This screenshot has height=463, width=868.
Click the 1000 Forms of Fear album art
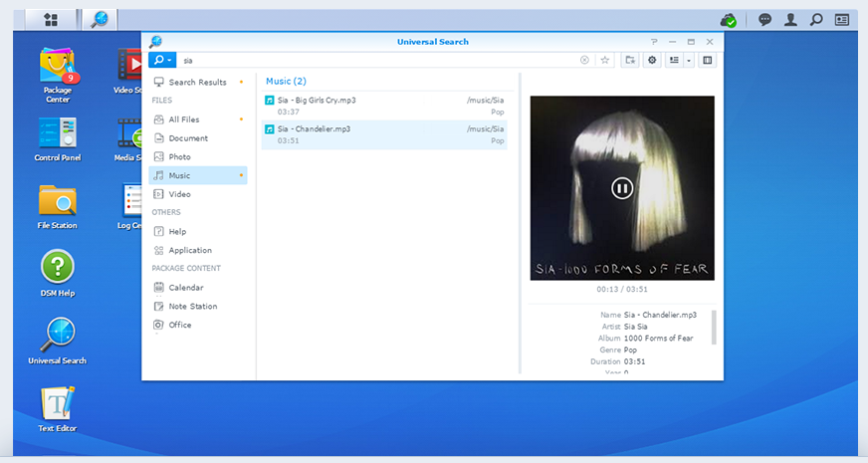(622, 188)
